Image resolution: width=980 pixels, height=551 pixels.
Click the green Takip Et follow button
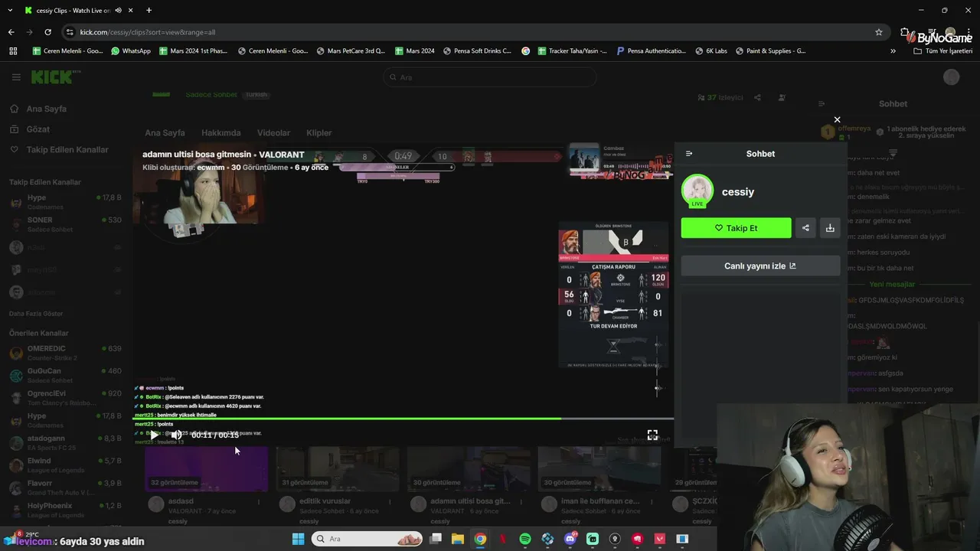(736, 228)
